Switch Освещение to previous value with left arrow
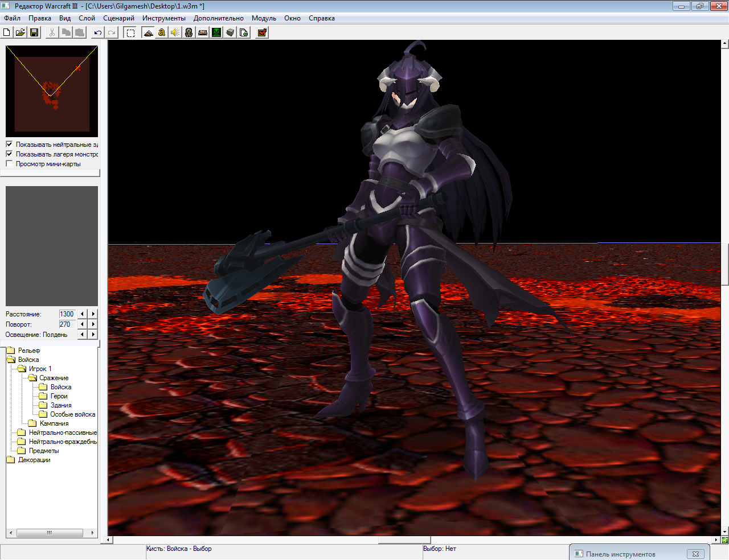The image size is (729, 560). (x=83, y=334)
